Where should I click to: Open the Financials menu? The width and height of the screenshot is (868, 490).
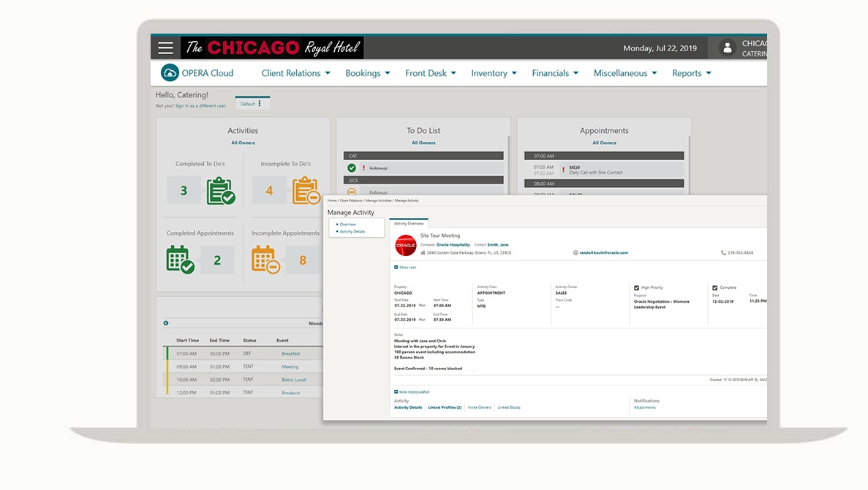pos(555,73)
